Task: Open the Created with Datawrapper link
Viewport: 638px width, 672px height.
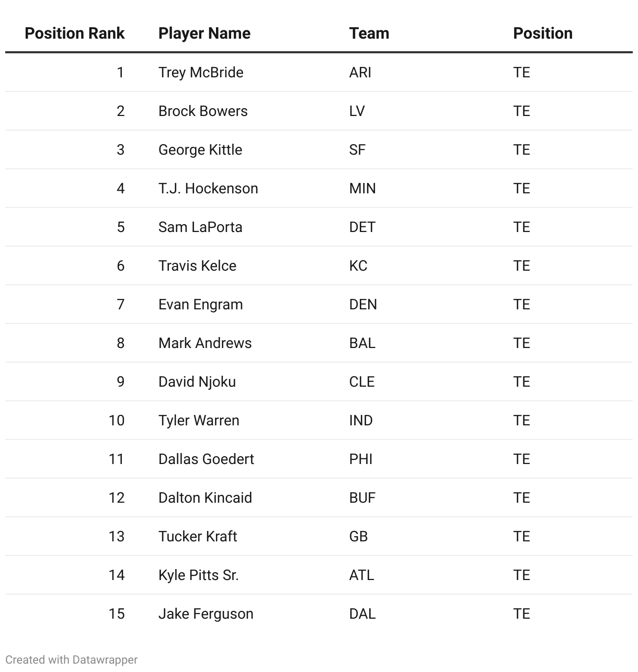Action: [71, 660]
